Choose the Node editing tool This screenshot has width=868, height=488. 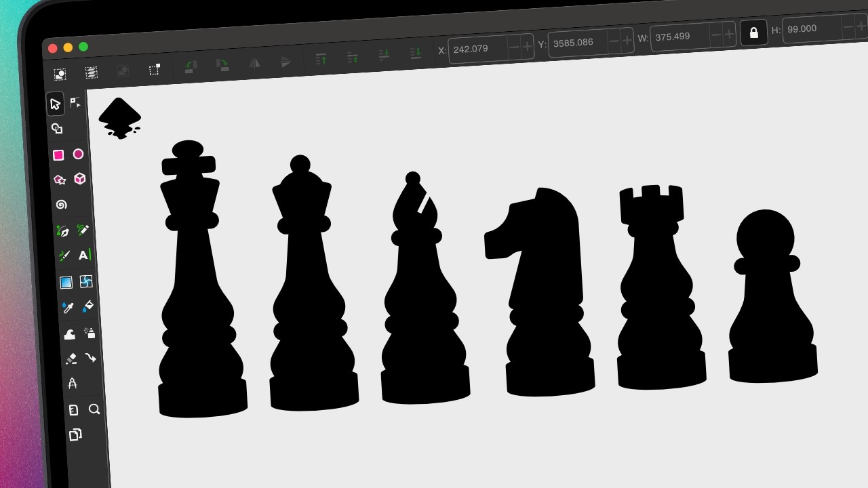[75, 102]
